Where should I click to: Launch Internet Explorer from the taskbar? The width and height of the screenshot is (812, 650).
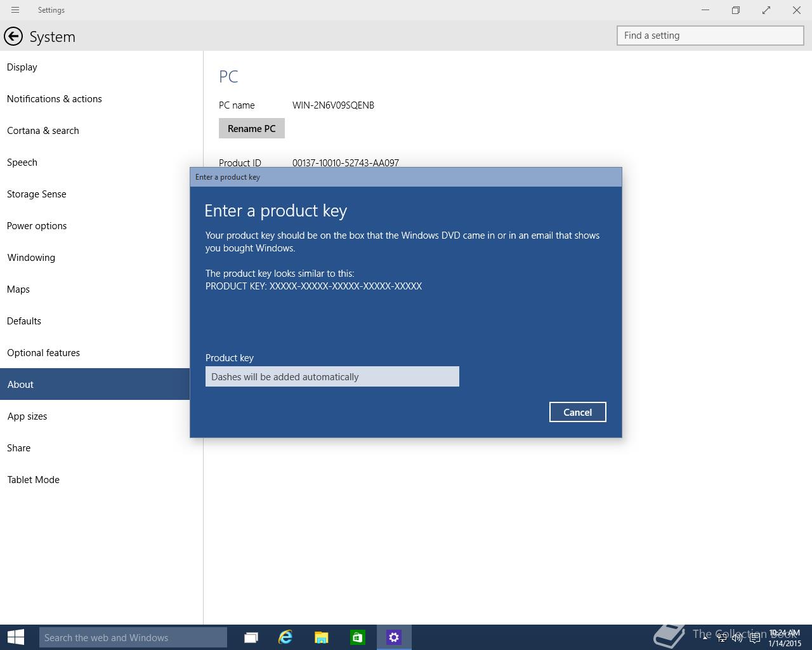tap(285, 637)
